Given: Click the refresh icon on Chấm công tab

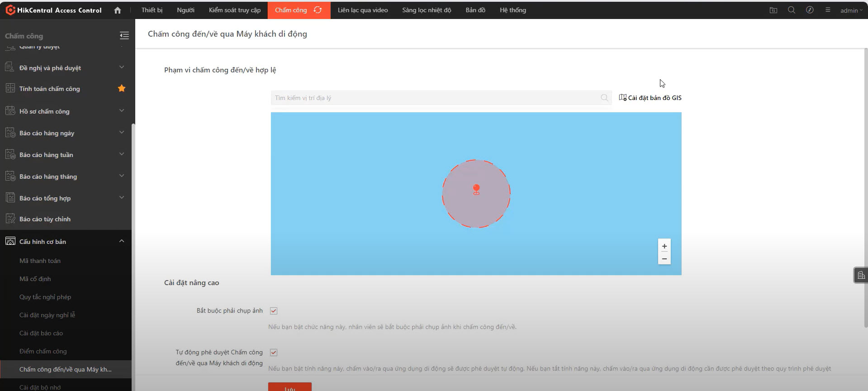Looking at the screenshot, I should click(318, 10).
